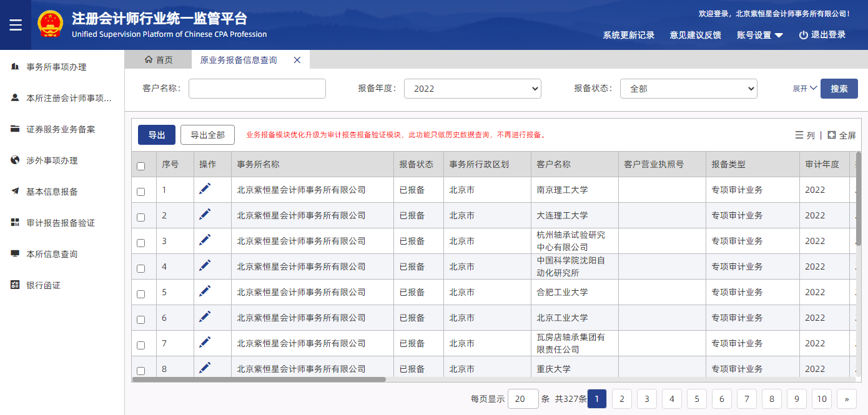Image resolution: width=868 pixels, height=415 pixels.
Task: Open 审计报告报备验证 sidebar menu item
Action: pos(60,223)
